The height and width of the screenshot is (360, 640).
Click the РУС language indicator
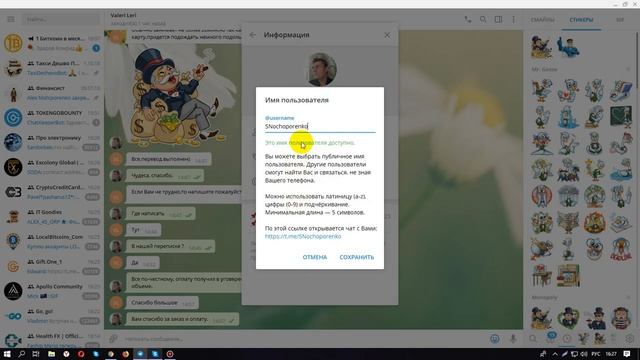pyautogui.click(x=596, y=354)
